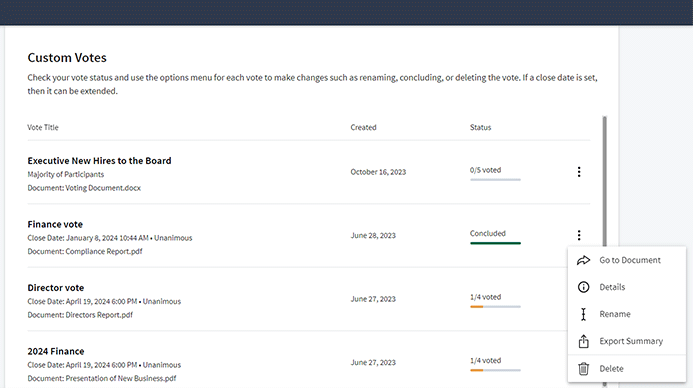Click the Go to Document arrow icon

(583, 260)
